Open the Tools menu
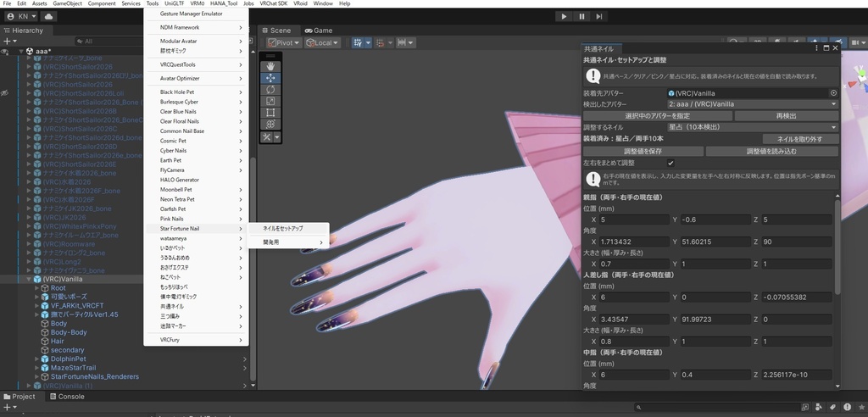This screenshot has width=868, height=417. 153,3
